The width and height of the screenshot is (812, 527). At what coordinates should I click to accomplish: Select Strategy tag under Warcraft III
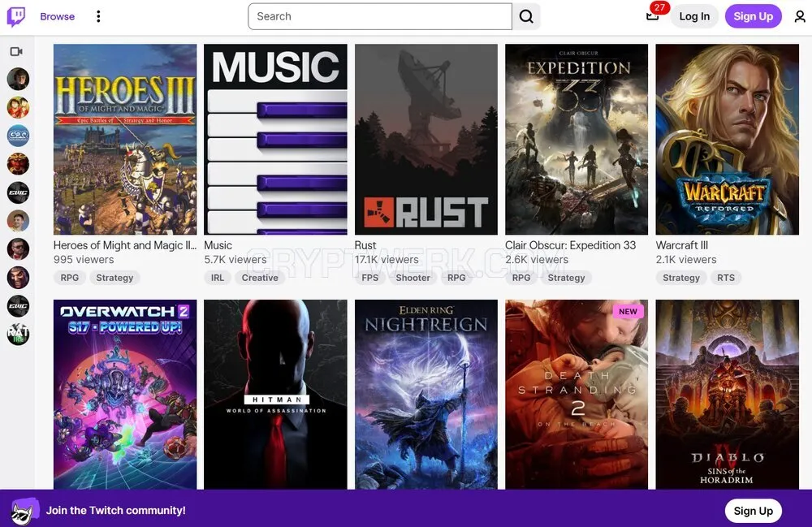[x=681, y=278]
